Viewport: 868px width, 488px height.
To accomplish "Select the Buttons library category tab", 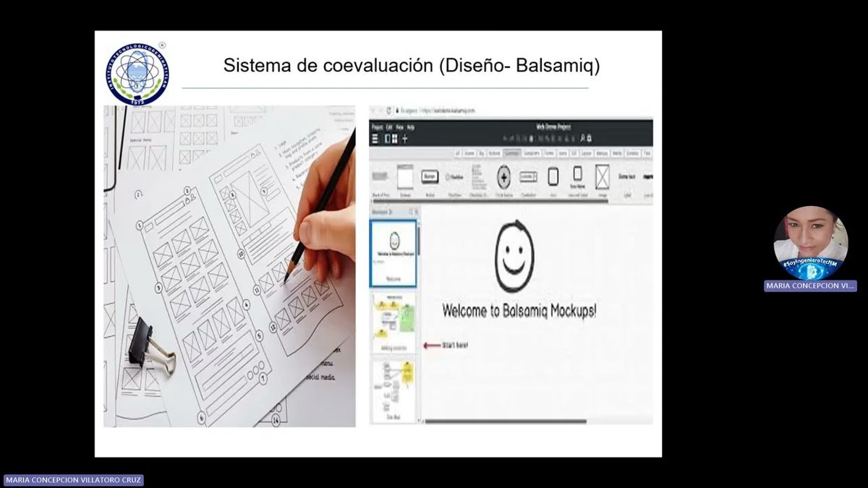I will tap(494, 153).
